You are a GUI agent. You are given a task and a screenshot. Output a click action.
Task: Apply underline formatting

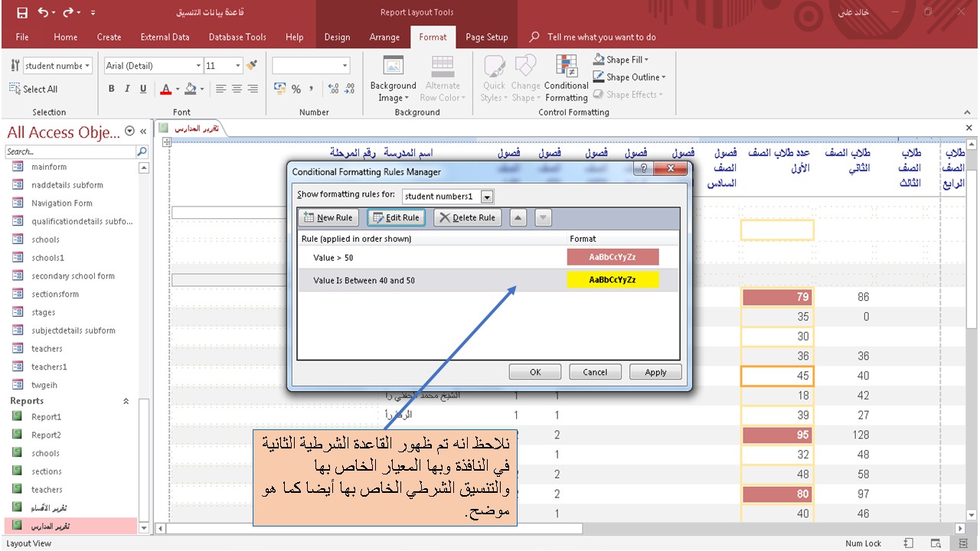coord(143,90)
